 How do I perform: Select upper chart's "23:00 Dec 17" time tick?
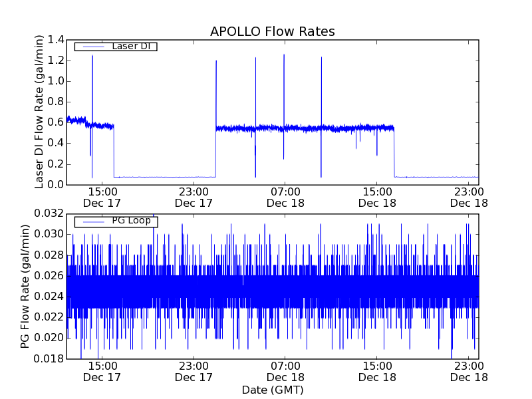pos(193,198)
